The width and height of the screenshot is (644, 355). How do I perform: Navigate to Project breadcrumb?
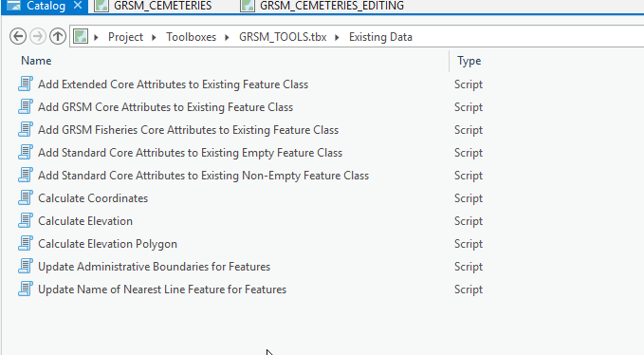pos(125,37)
